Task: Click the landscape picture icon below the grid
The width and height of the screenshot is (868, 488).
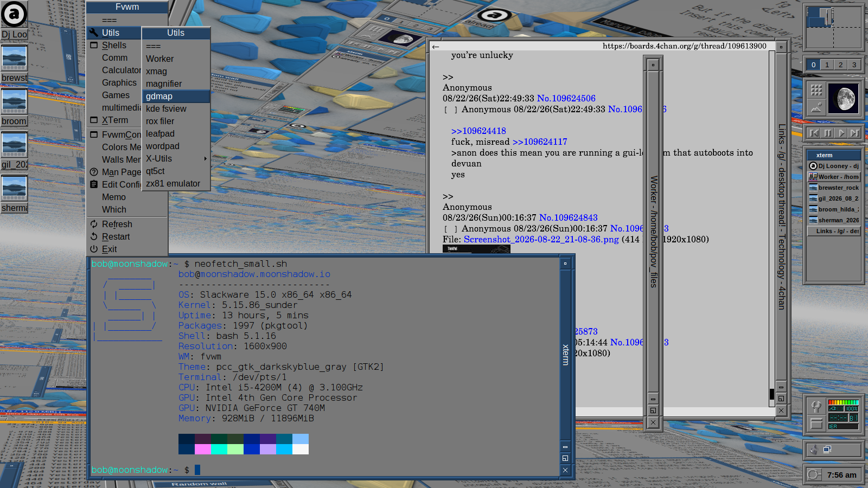Action: click(816, 107)
